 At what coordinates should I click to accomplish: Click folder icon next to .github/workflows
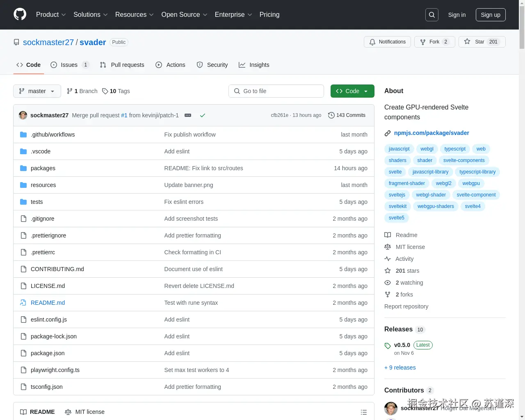pyautogui.click(x=23, y=135)
